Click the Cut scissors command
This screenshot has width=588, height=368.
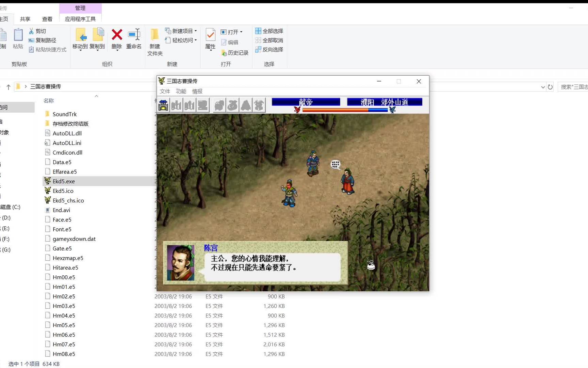coord(37,31)
